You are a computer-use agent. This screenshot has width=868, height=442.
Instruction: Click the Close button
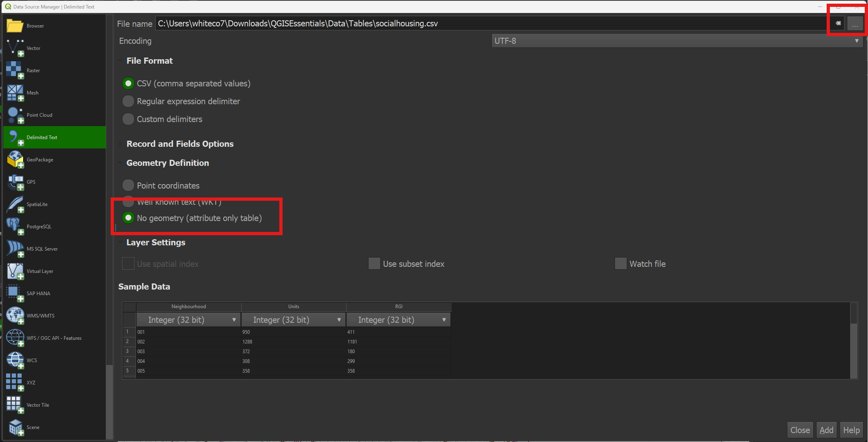coord(800,430)
